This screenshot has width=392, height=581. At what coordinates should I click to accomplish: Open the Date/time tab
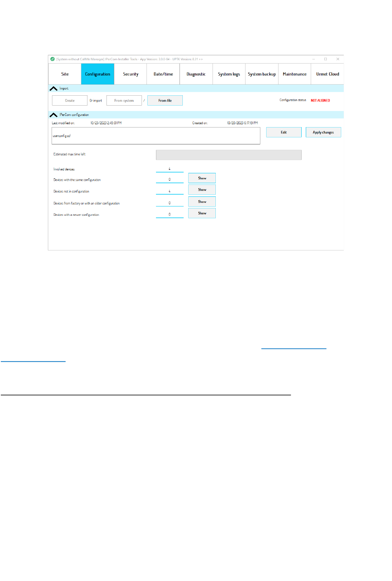pyautogui.click(x=163, y=74)
